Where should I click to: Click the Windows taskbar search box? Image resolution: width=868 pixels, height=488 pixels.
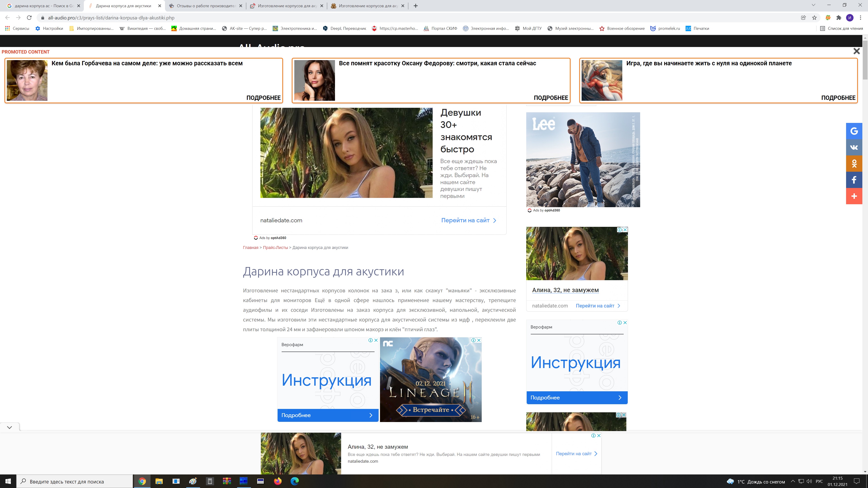coord(74,482)
